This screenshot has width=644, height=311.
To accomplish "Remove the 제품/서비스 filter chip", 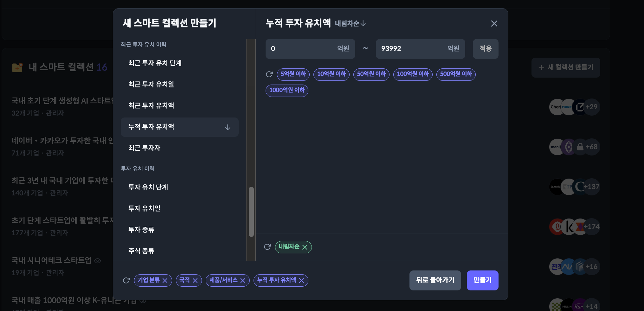I will [x=243, y=281].
